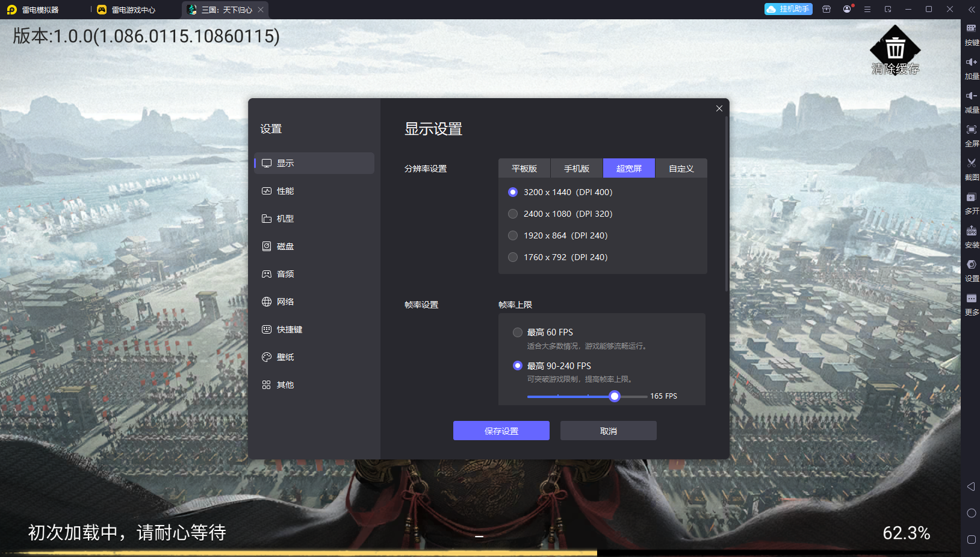Screen dimensions: 980x557
Task: Open the 音频 settings section
Action: [x=314, y=274]
